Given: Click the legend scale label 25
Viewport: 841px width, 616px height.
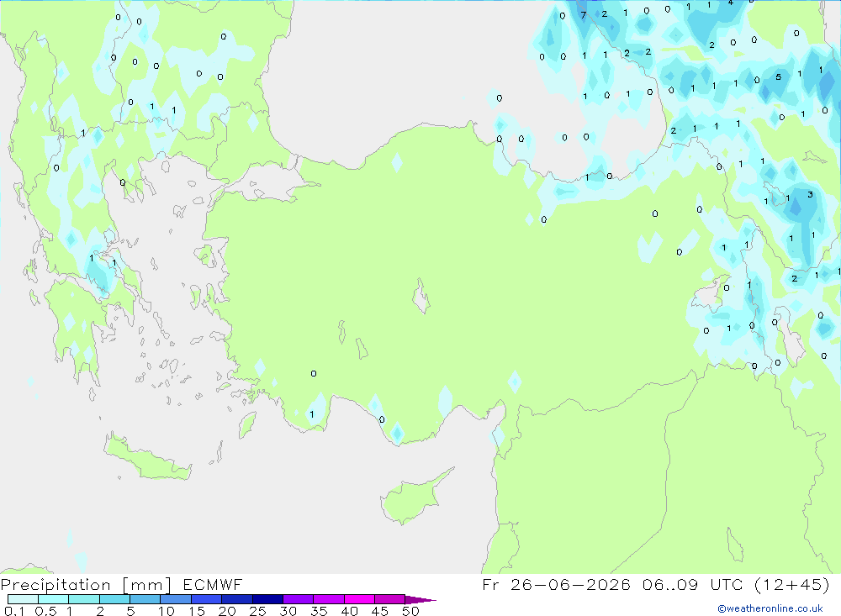Looking at the screenshot, I should [x=258, y=611].
